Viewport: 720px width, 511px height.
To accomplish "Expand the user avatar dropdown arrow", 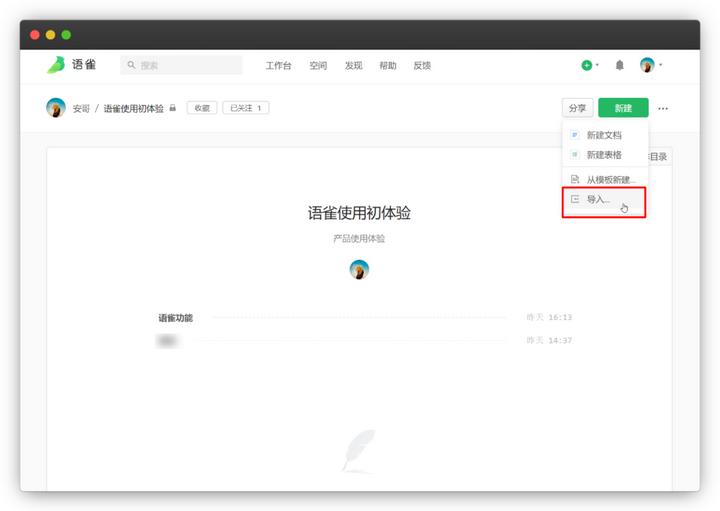I will coord(661,65).
